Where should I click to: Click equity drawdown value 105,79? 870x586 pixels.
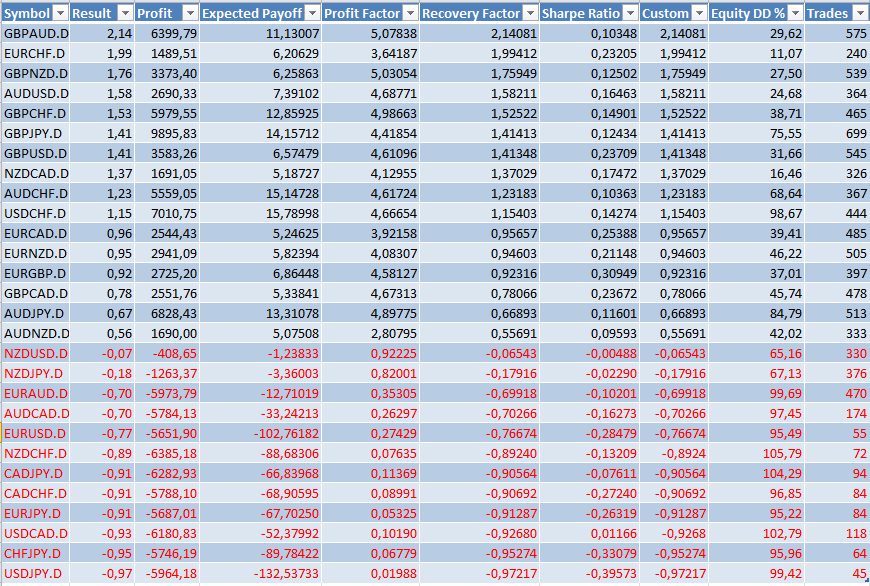pos(782,453)
